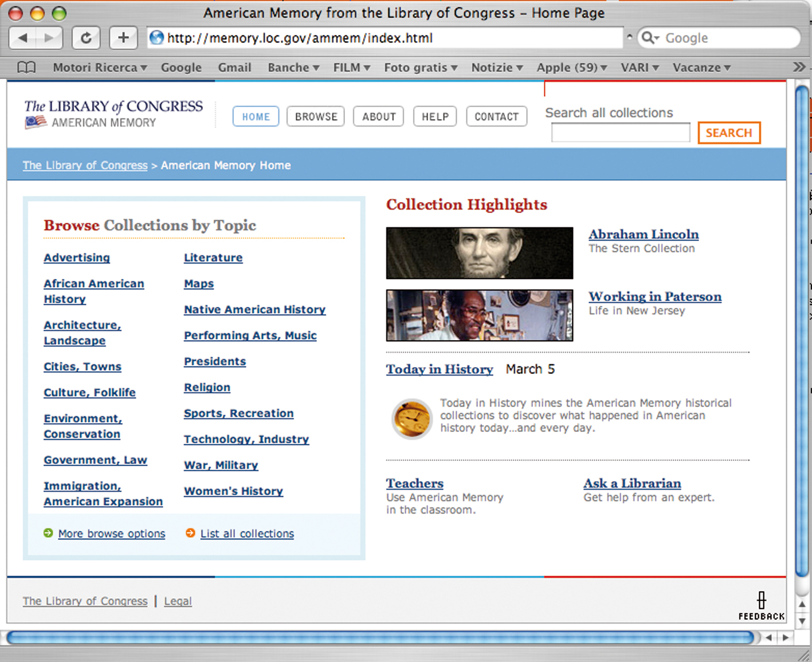Open The Library of Congress breadcrumb link
Image resolution: width=812 pixels, height=662 pixels.
(85, 165)
